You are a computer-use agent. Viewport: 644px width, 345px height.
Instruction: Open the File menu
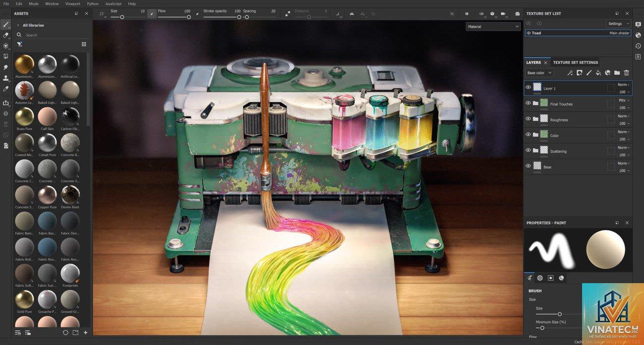click(x=6, y=3)
